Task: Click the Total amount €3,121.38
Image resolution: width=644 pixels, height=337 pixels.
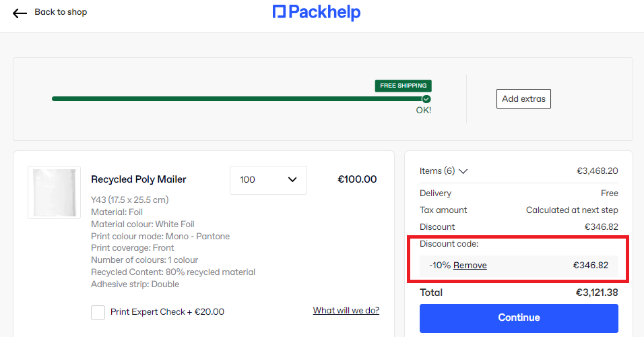Action: (596, 293)
